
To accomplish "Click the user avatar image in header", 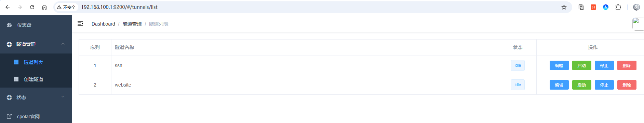I will click(x=638, y=24).
